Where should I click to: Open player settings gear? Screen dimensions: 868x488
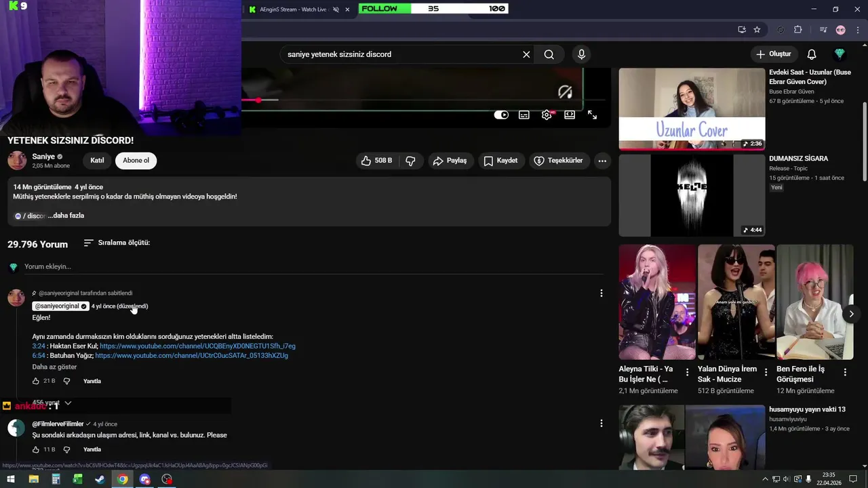pos(547,115)
